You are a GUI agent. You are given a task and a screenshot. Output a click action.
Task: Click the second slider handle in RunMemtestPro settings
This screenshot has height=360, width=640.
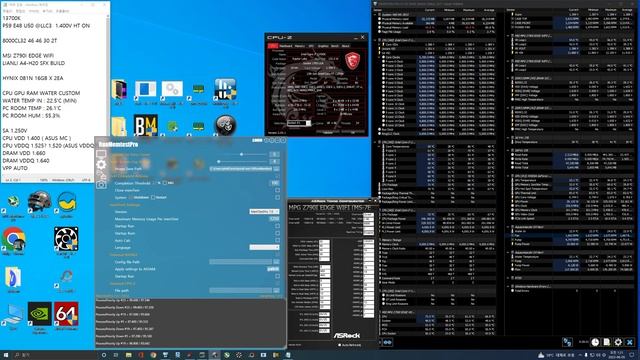pyautogui.click(x=219, y=161)
